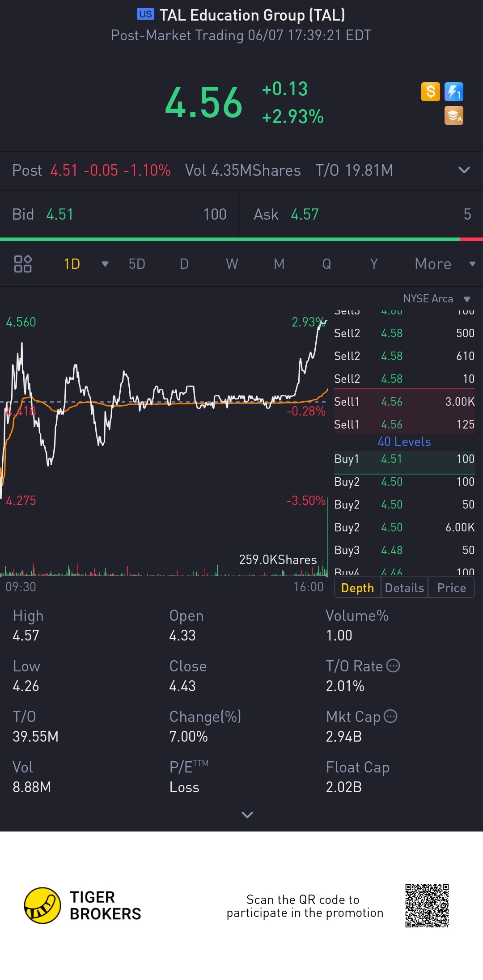The width and height of the screenshot is (483, 980).
Task: Tap the High 4.57 stat
Action: (x=29, y=625)
